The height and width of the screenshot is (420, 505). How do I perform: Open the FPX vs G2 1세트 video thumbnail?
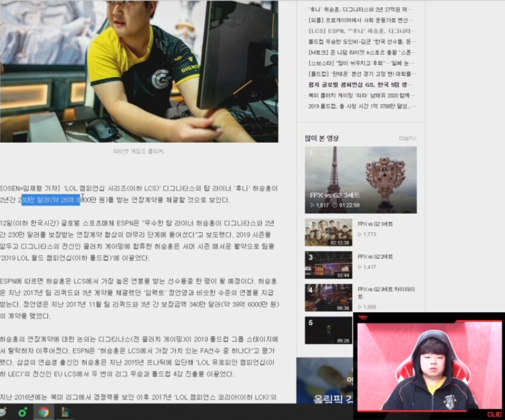click(328, 232)
